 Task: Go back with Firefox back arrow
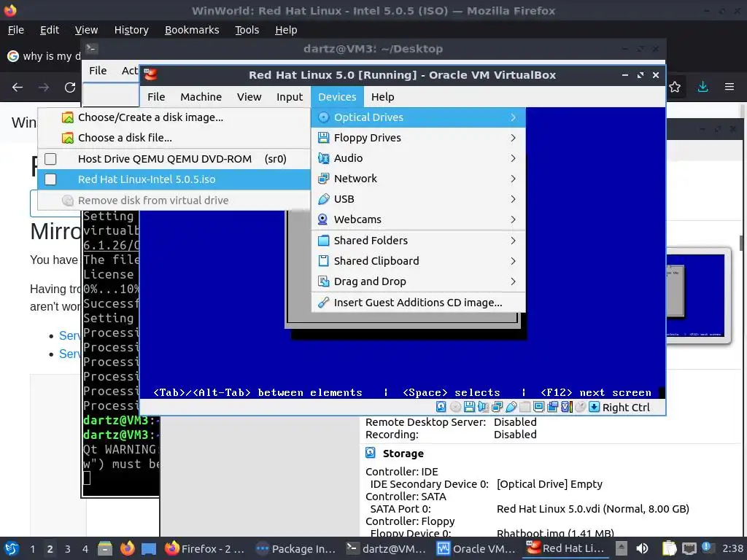click(18, 87)
